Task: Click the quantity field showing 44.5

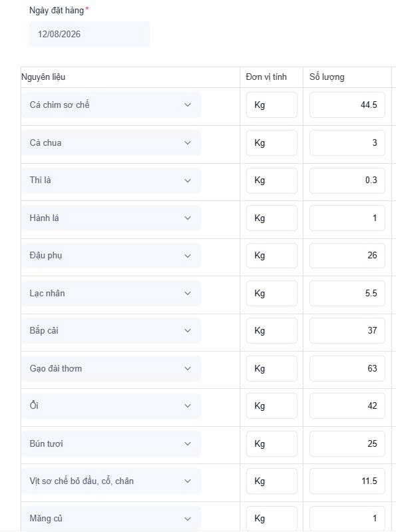Action: pyautogui.click(x=347, y=105)
